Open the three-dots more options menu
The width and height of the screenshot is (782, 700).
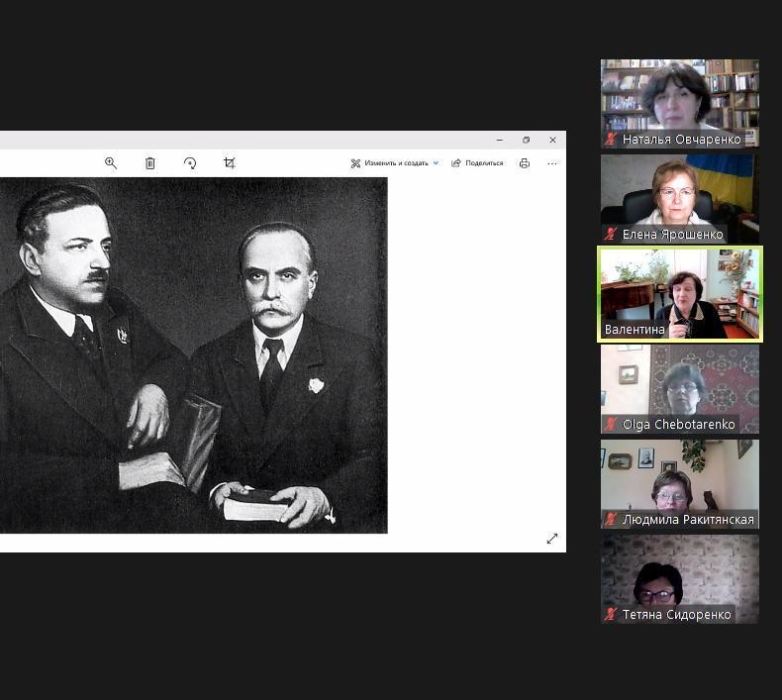552,163
